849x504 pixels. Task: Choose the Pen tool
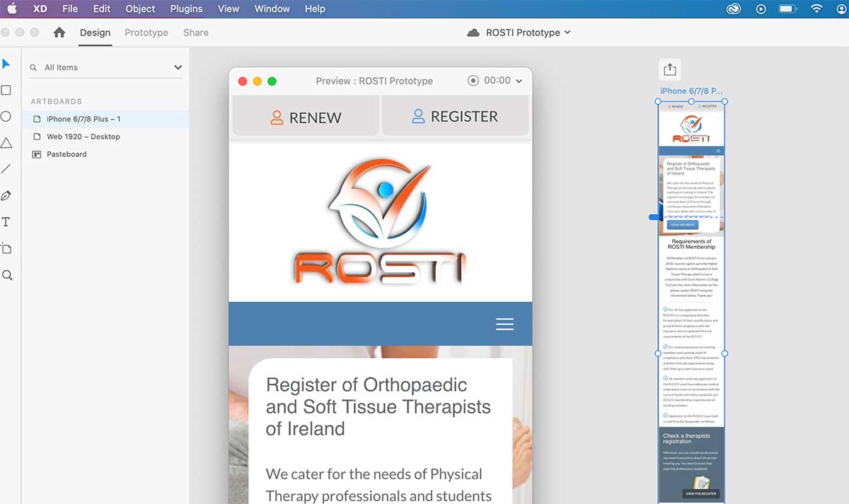[x=6, y=196]
